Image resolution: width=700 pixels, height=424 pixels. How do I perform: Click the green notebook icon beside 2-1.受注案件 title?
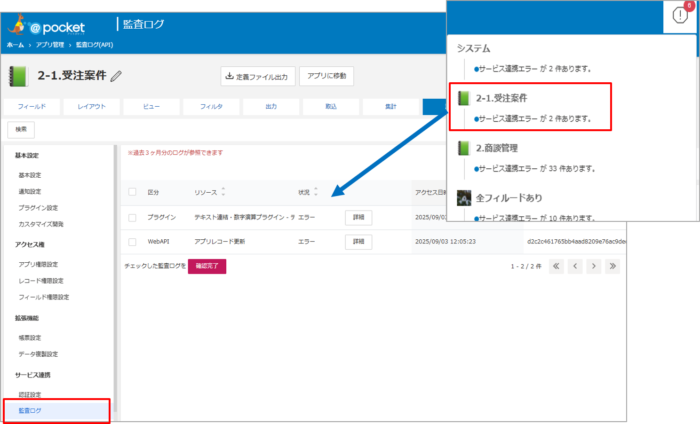20,76
